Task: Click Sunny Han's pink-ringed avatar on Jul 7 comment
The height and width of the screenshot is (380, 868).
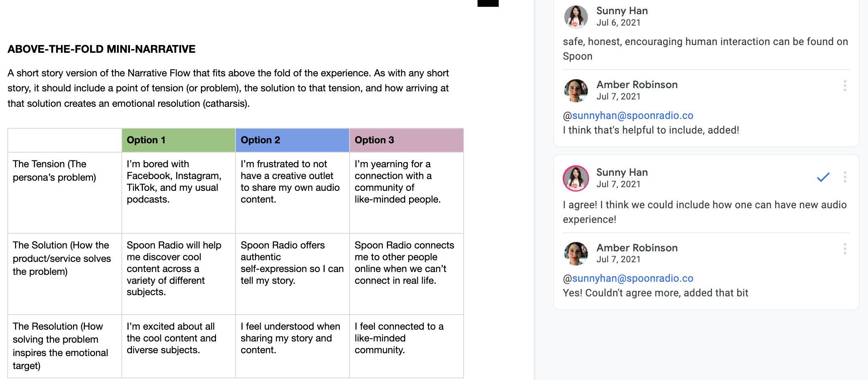Action: point(576,178)
